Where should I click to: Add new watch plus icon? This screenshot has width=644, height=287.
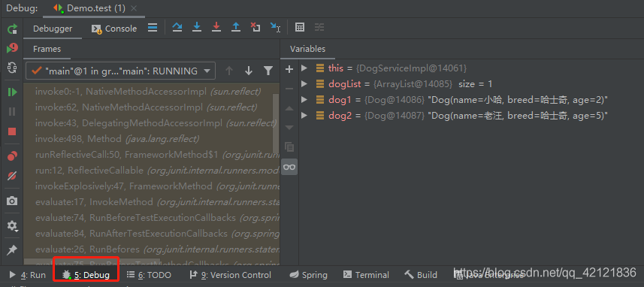coord(289,69)
